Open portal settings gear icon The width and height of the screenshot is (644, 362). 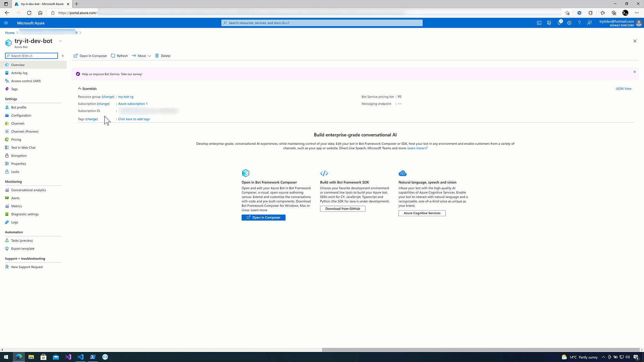(x=569, y=23)
